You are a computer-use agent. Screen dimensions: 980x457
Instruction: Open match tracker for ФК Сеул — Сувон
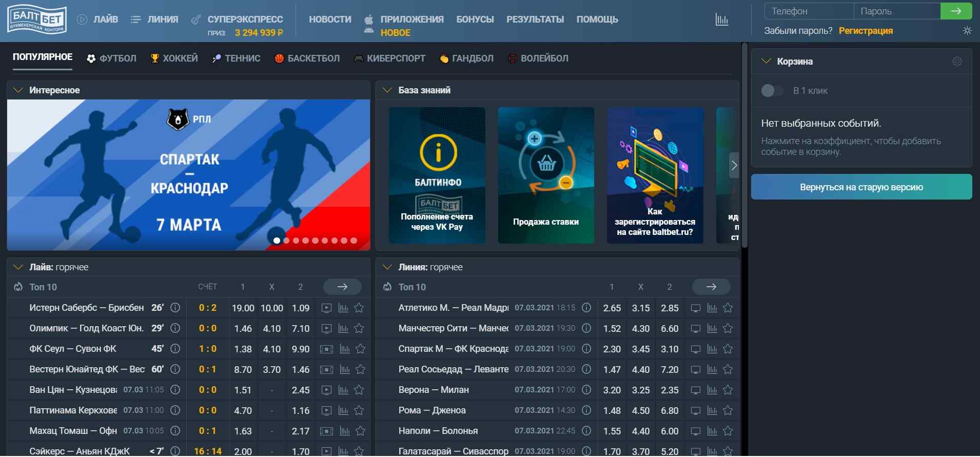pos(326,349)
